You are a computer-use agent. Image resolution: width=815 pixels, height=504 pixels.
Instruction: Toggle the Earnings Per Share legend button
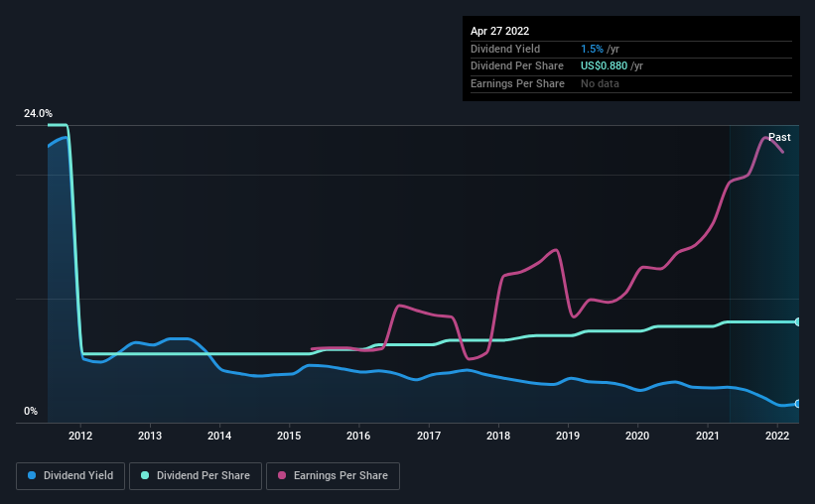(333, 475)
